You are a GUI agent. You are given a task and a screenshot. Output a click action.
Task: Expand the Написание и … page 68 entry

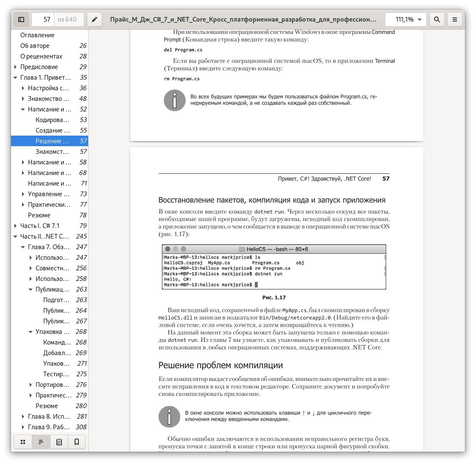23,172
